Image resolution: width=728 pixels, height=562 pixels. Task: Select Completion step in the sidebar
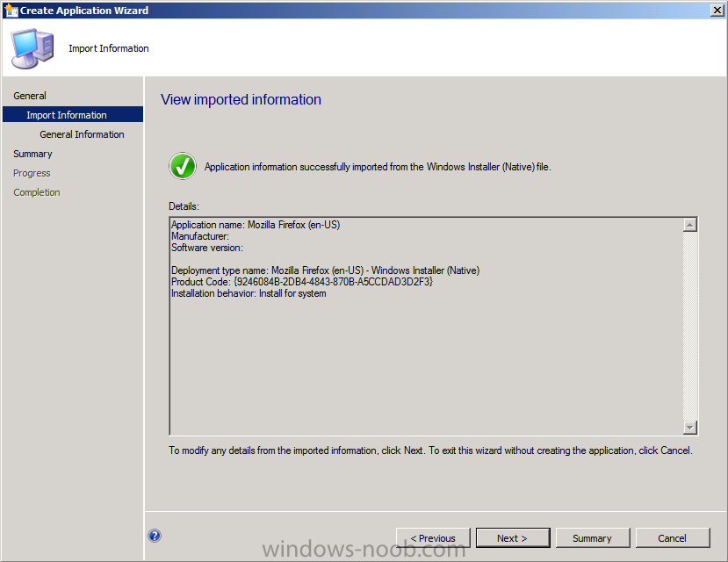pyautogui.click(x=37, y=192)
